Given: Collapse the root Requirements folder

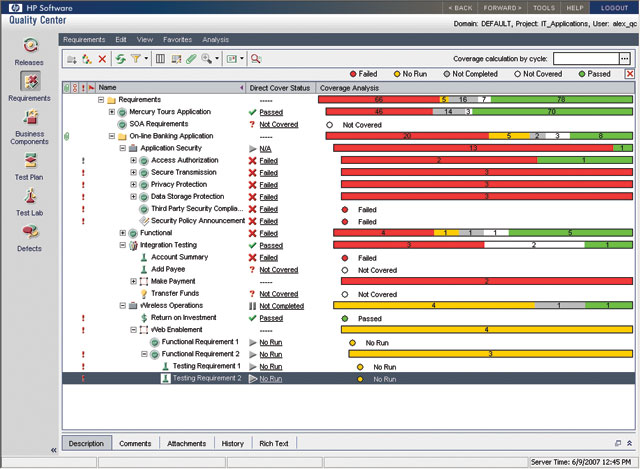Looking at the screenshot, I should [x=101, y=100].
